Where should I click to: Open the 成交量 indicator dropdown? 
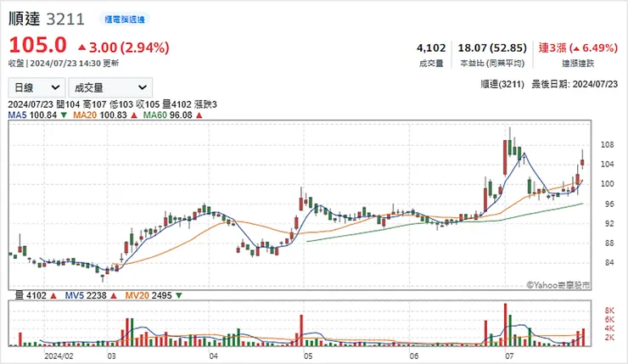(x=110, y=87)
